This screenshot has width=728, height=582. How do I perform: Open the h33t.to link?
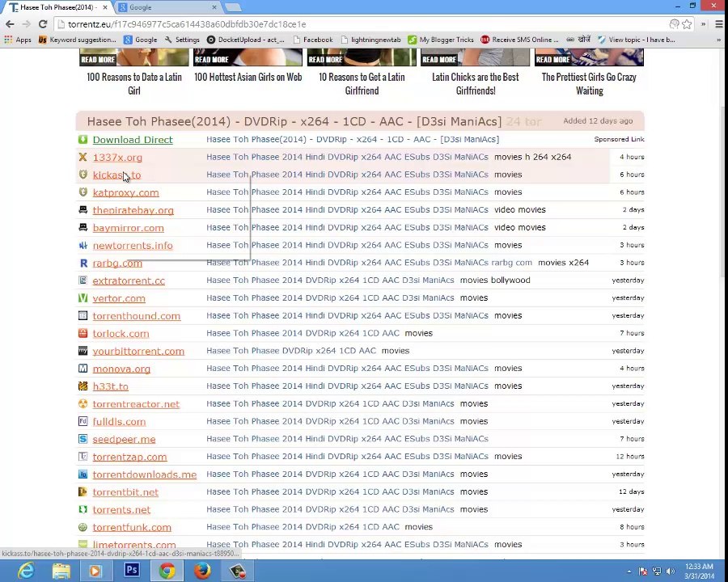click(111, 386)
